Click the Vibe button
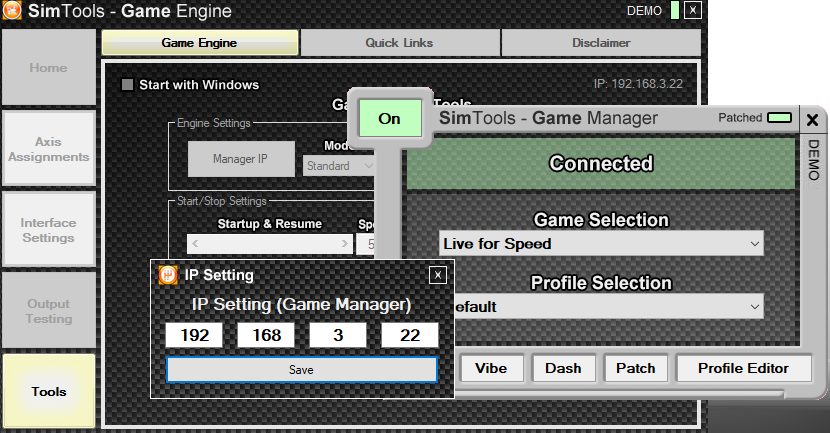The image size is (830, 433). [492, 368]
